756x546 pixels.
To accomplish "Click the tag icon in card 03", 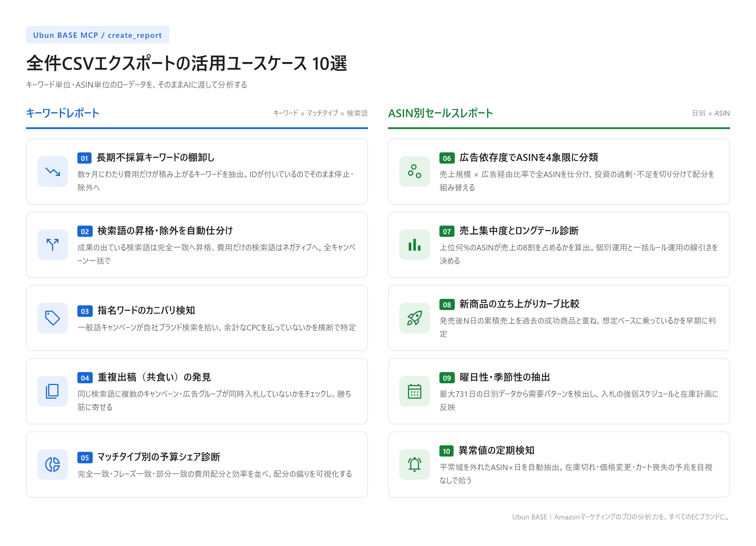I will click(53, 318).
